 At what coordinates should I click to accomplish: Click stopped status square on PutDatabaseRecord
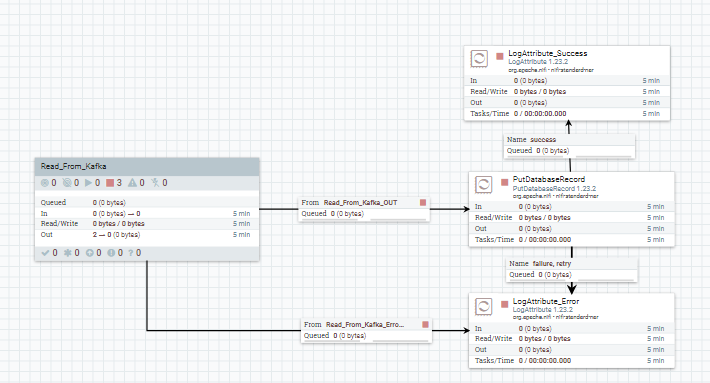504,182
